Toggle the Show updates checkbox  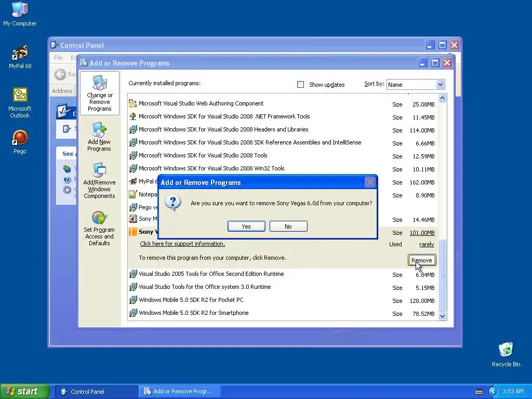301,84
